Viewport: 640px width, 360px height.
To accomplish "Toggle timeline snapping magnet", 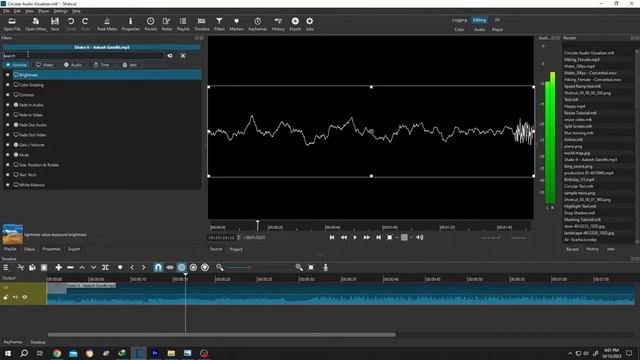I will 158,267.
